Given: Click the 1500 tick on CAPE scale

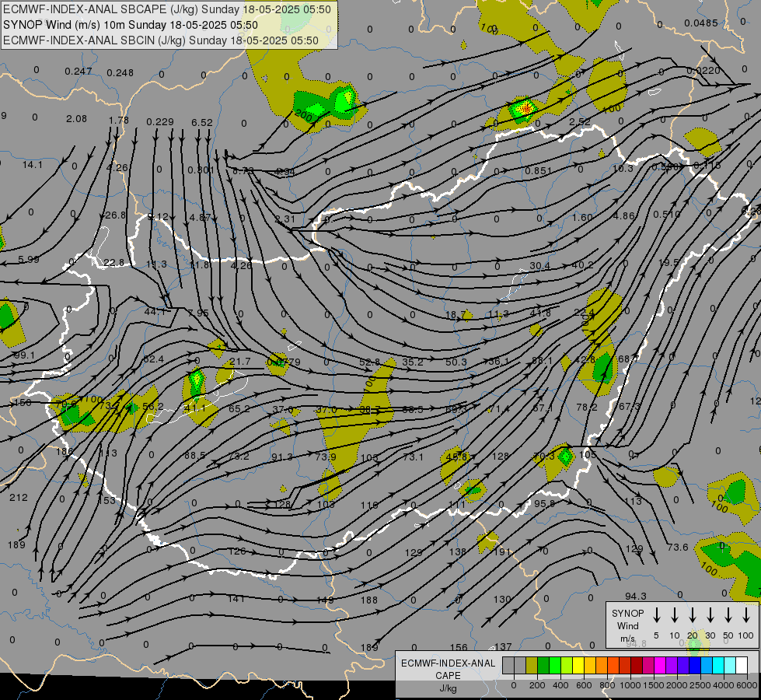Looking at the screenshot, I should [x=654, y=685].
